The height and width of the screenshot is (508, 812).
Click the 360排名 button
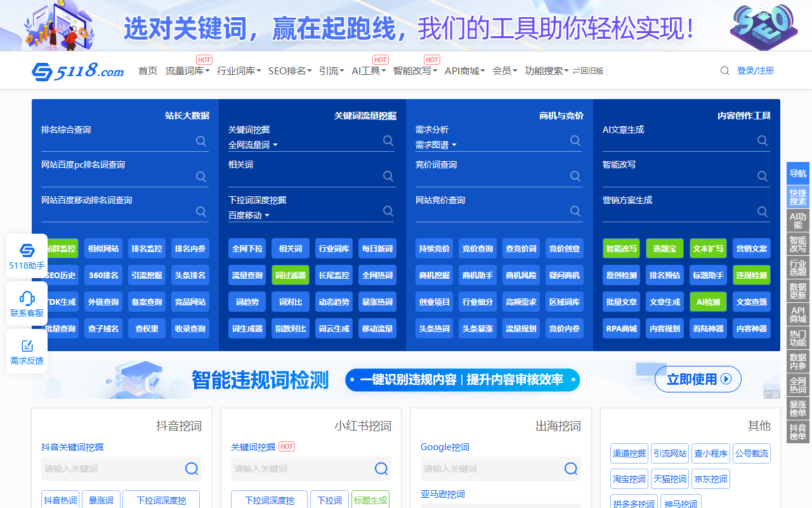(x=103, y=276)
